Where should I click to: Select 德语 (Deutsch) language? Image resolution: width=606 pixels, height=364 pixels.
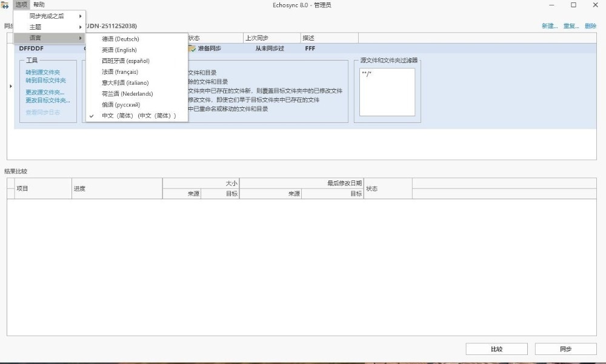tap(120, 39)
